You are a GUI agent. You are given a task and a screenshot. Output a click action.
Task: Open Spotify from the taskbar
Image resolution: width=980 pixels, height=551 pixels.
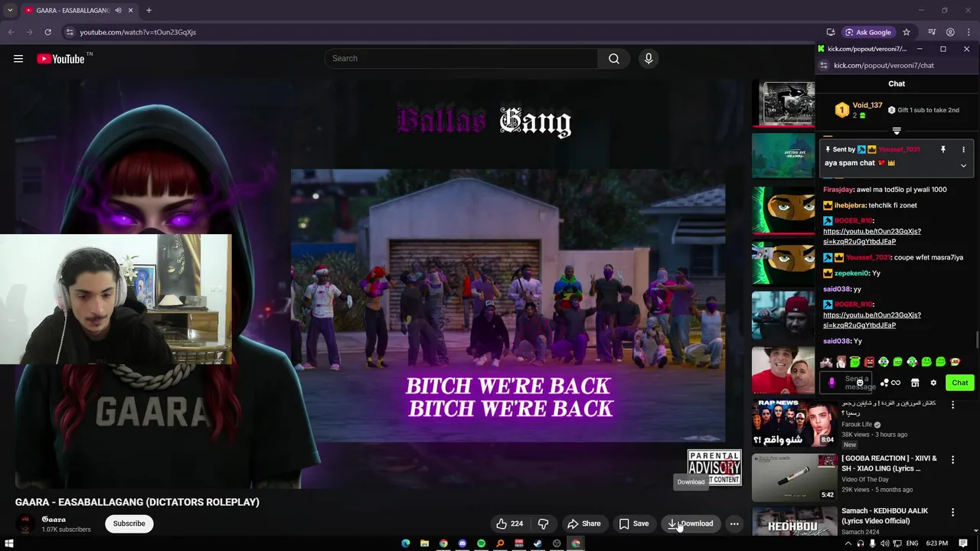481,543
